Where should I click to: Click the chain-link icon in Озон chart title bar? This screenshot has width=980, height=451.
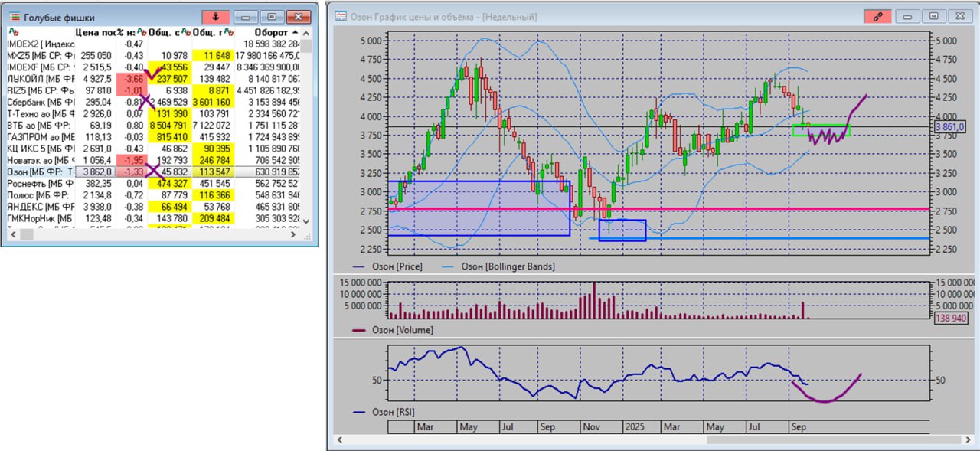(x=877, y=16)
